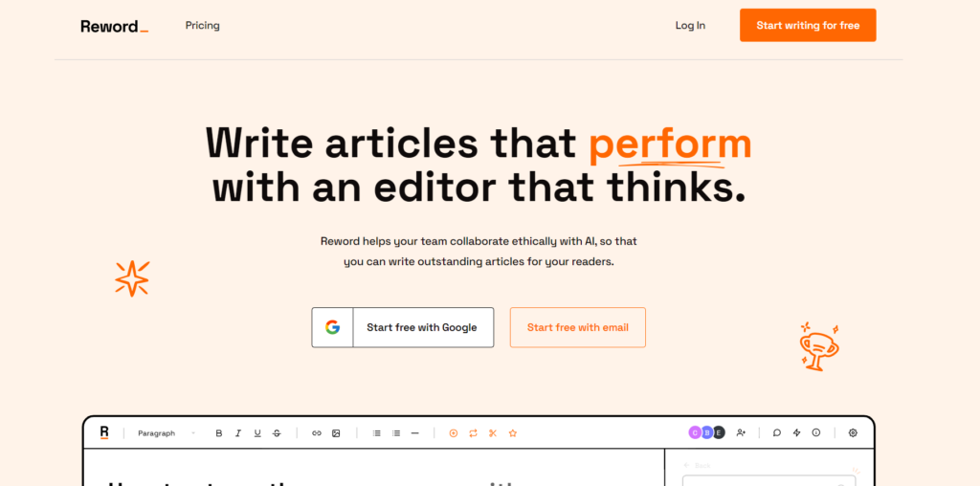Toggle italic formatting in editor toolbar

238,433
